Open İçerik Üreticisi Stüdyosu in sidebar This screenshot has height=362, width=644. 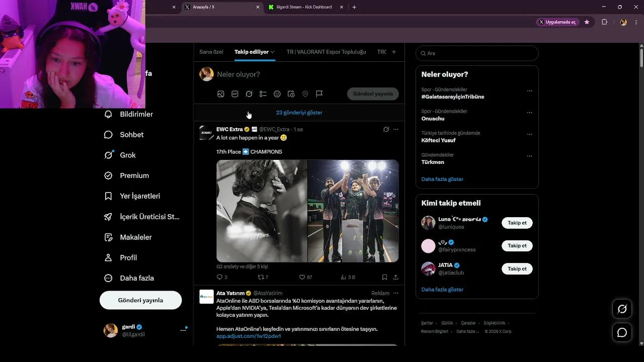141,217
